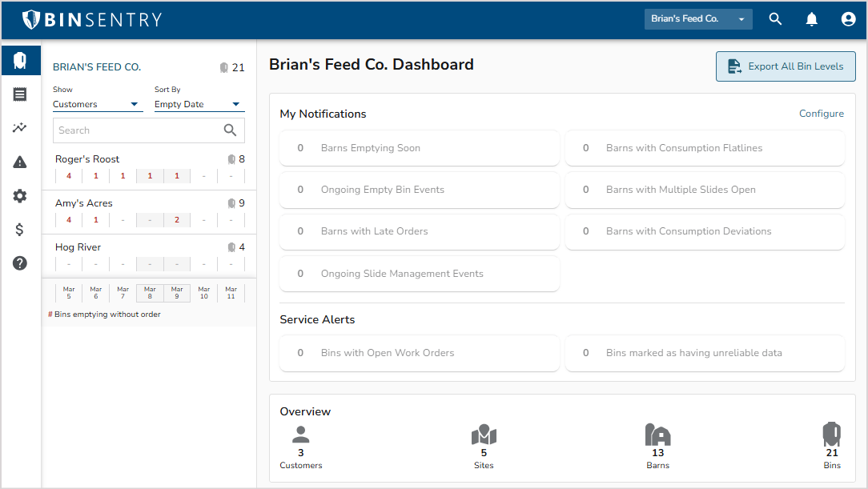
Task: Click the bin icon beside Hog River count
Action: click(x=232, y=247)
